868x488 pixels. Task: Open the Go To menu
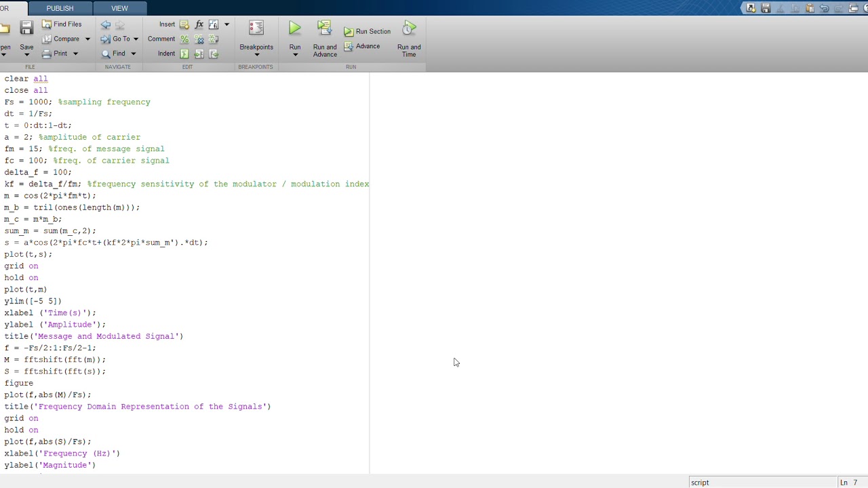tap(119, 39)
